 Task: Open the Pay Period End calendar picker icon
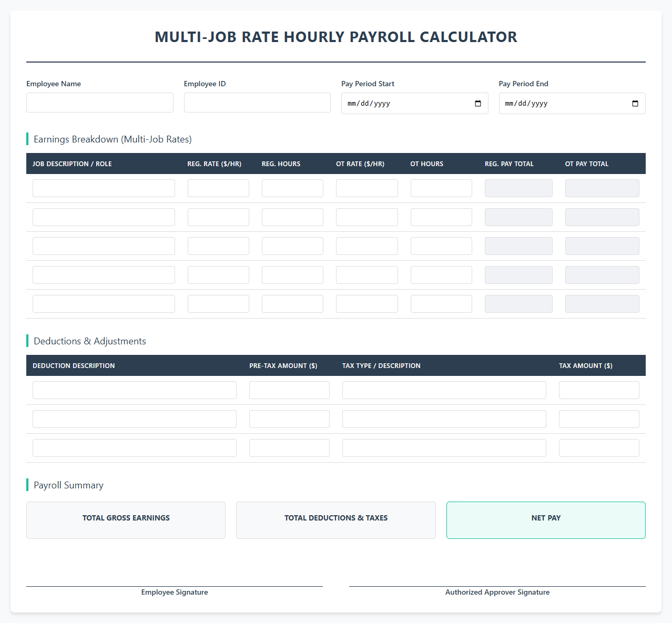click(x=635, y=104)
